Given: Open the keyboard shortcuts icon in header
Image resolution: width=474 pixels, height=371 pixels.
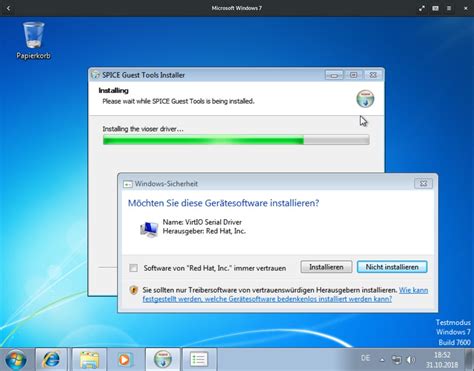Looking at the screenshot, I should (435, 8).
